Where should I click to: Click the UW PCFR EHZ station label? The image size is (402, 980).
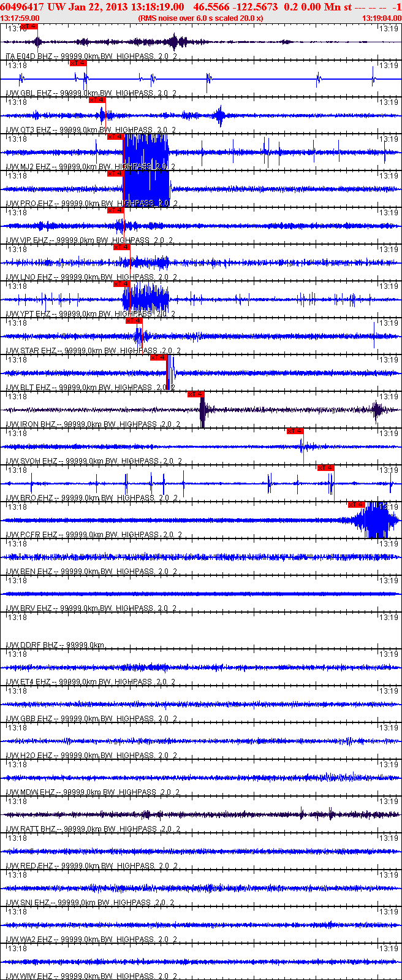click(x=94, y=535)
